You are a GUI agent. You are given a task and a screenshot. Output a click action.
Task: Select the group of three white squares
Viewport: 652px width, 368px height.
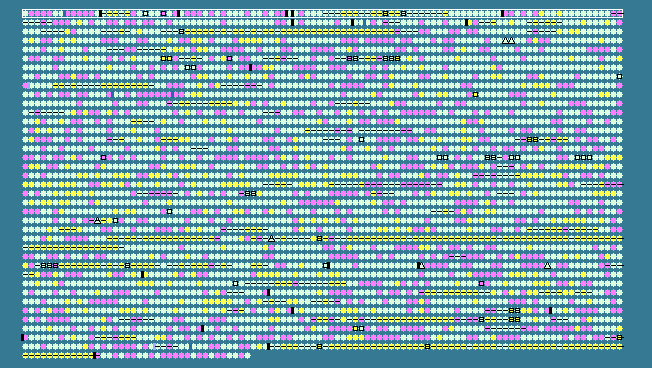(x=583, y=157)
